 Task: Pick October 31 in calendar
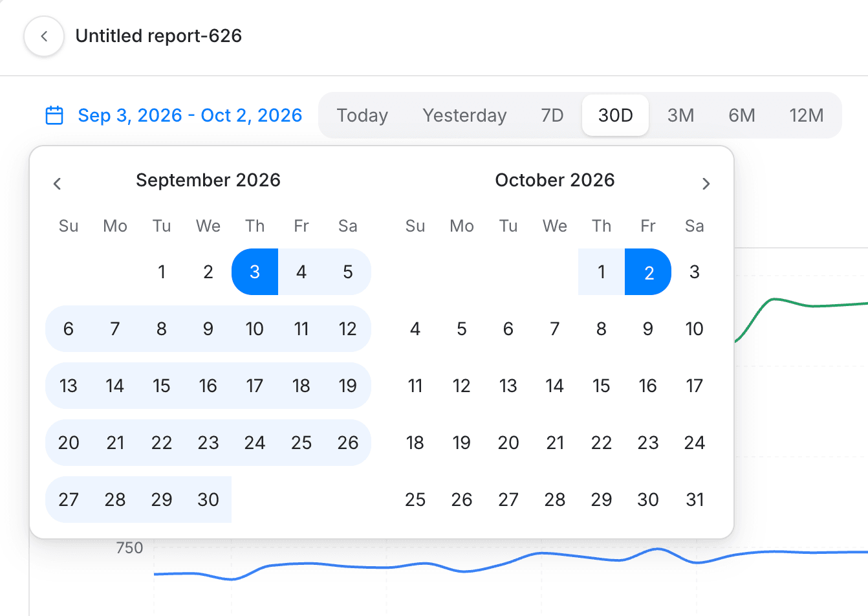click(x=695, y=500)
